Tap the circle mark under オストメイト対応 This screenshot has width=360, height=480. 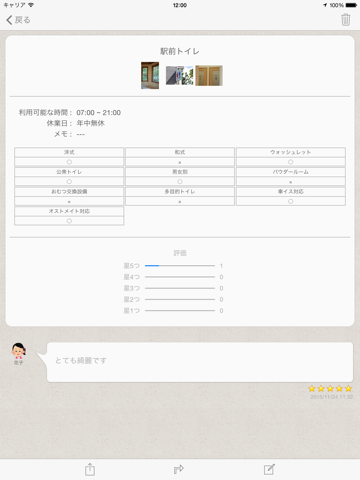point(69,221)
